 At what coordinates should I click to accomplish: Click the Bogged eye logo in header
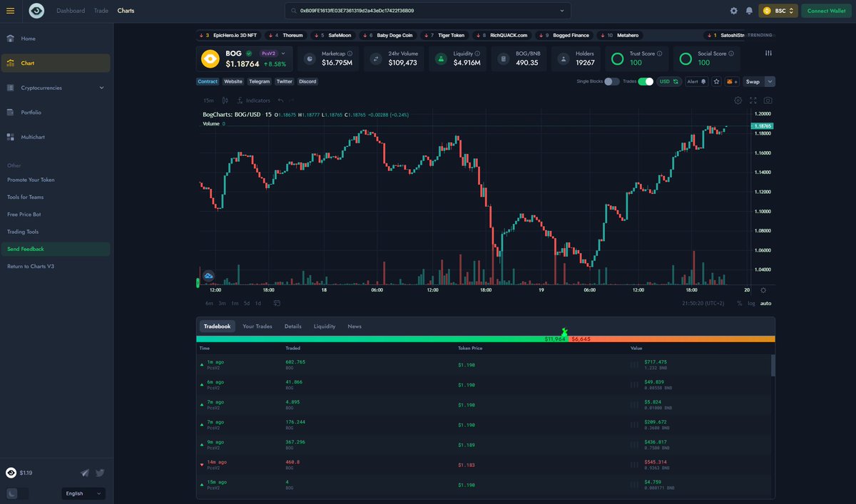36,11
